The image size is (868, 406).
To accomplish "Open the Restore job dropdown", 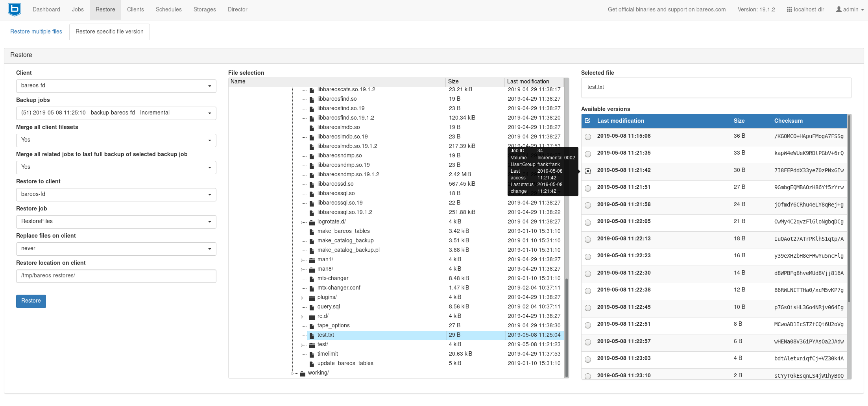I will pyautogui.click(x=116, y=221).
